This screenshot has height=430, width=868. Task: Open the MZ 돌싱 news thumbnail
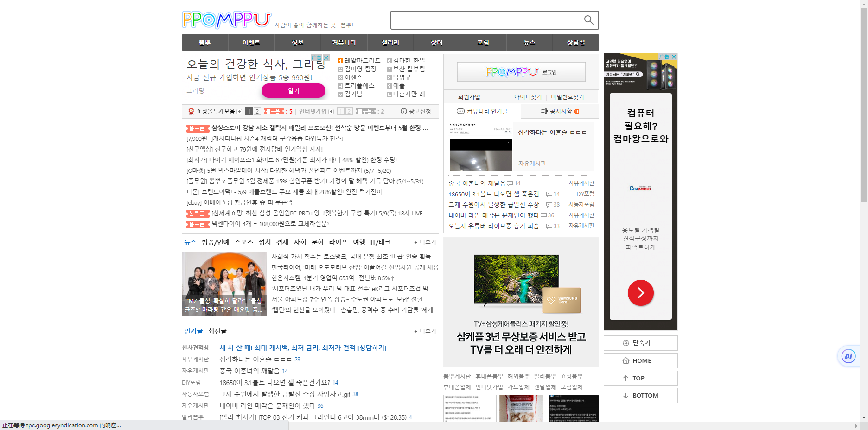point(224,284)
